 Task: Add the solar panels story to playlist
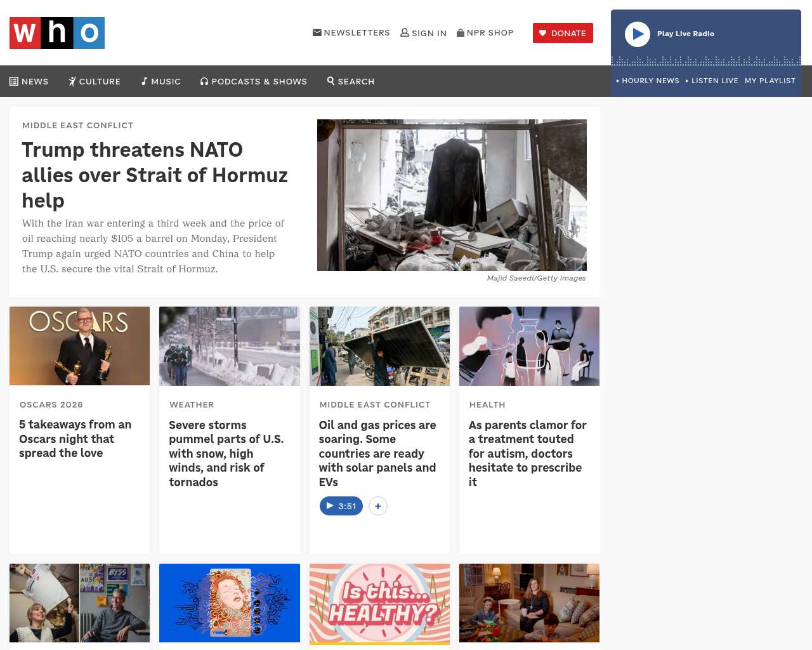pyautogui.click(x=378, y=506)
